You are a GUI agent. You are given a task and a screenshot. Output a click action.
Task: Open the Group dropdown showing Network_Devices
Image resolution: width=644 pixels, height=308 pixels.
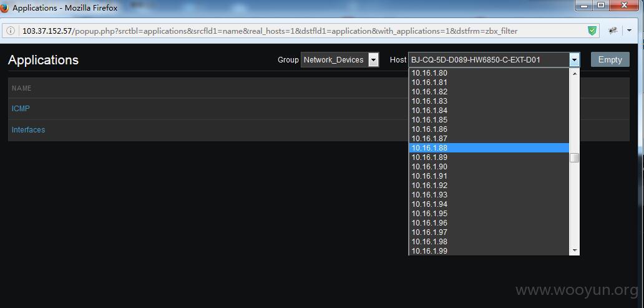tap(340, 59)
